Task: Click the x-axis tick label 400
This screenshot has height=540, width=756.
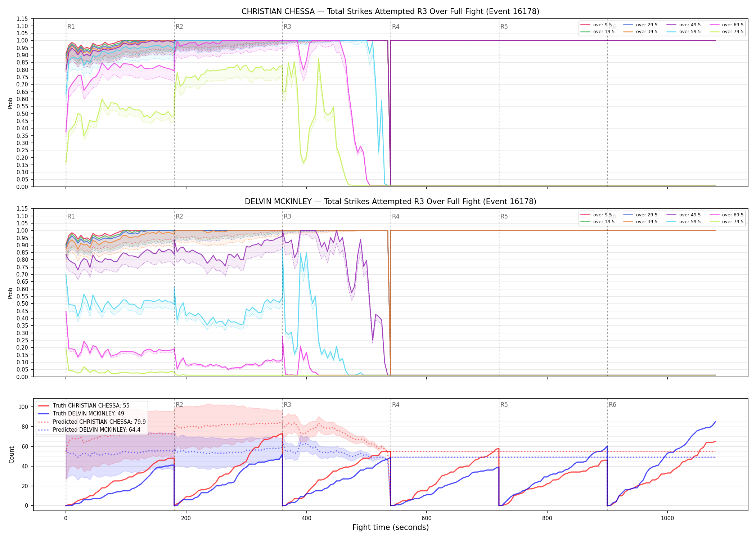Action: tap(306, 518)
